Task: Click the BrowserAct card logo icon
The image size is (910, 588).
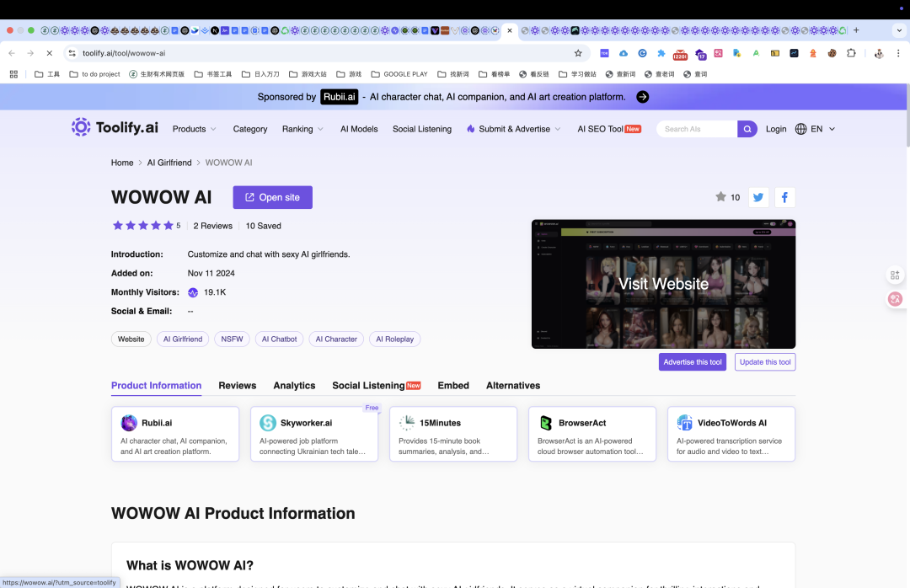Action: pyautogui.click(x=545, y=423)
